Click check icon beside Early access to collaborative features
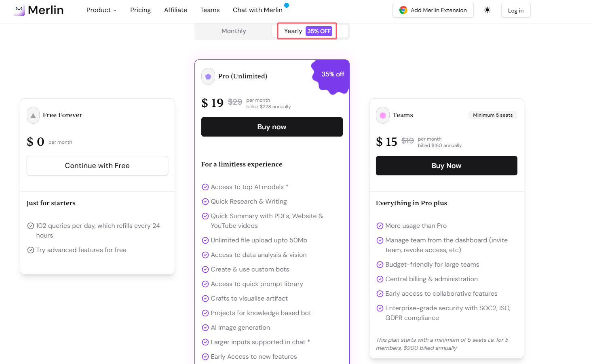The width and height of the screenshot is (593, 364). pyautogui.click(x=380, y=294)
